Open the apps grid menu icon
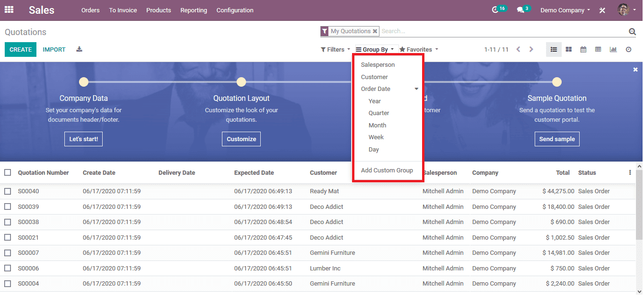The height and width of the screenshot is (296, 644). (x=9, y=9)
